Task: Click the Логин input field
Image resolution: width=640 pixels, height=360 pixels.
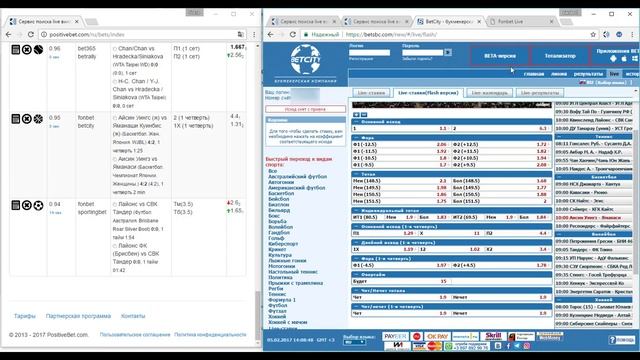Action: 369,53
